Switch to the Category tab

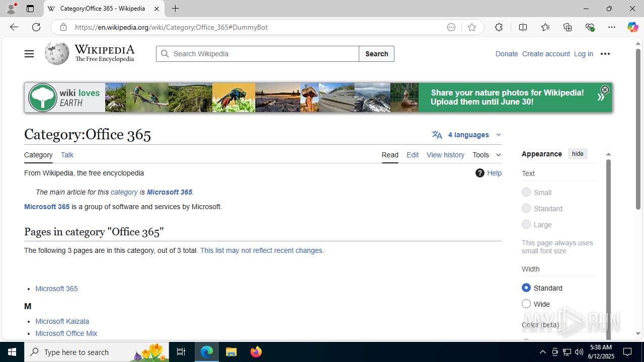coord(38,155)
